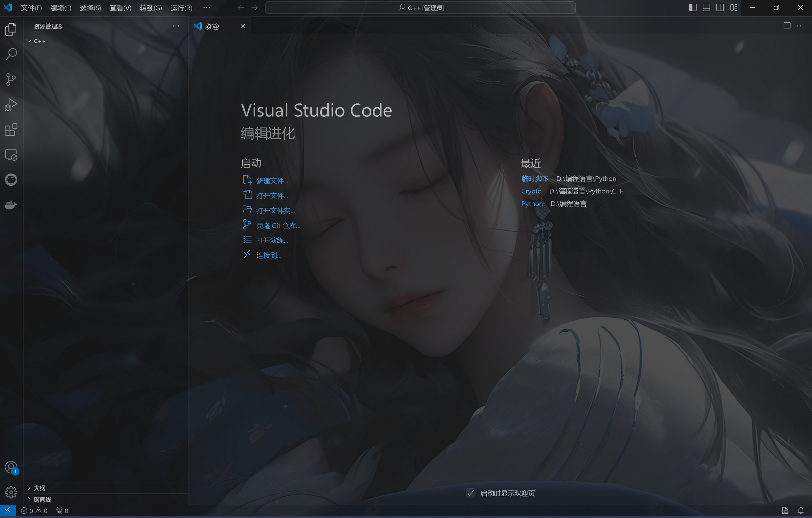Open Run and Debug view
The width and height of the screenshot is (812, 518).
(11, 104)
